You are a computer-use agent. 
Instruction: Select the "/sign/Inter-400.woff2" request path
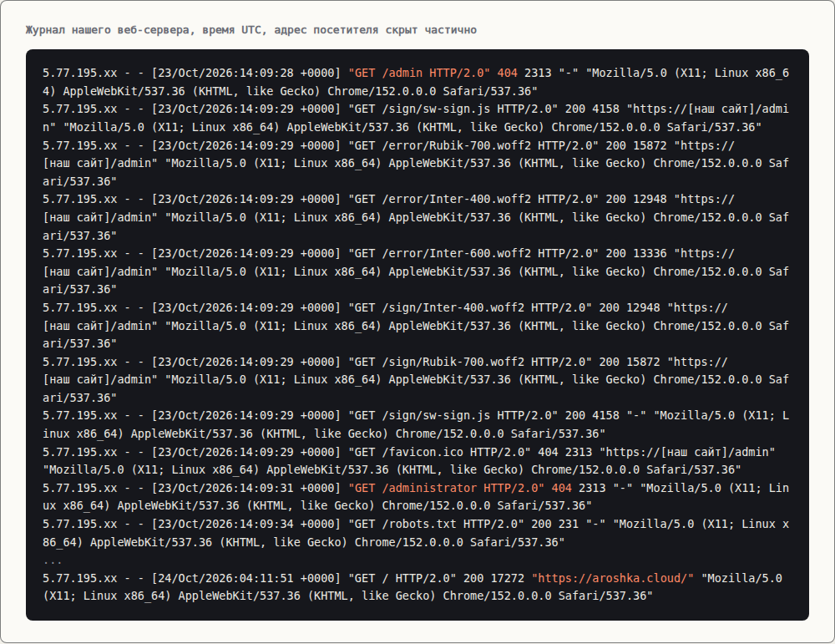point(453,308)
